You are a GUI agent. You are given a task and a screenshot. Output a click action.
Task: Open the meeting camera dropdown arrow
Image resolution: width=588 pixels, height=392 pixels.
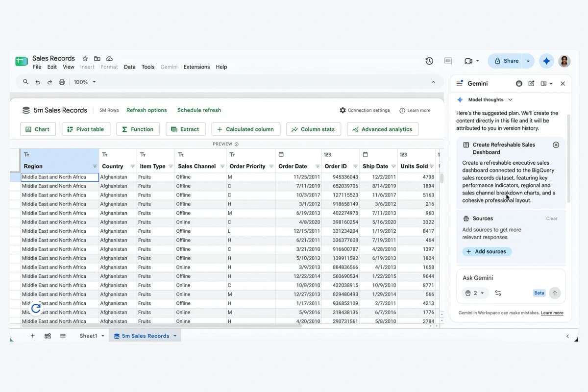click(478, 61)
